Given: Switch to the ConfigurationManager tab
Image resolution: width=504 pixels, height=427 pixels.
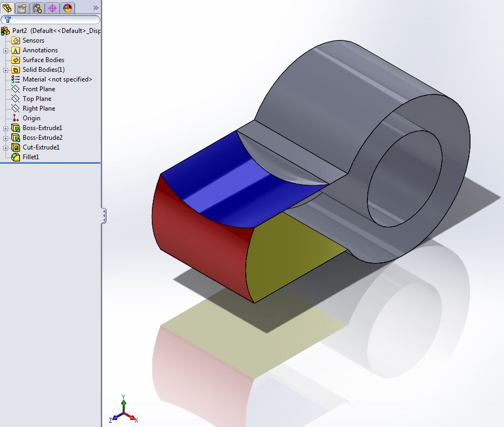Looking at the screenshot, I should (37, 8).
